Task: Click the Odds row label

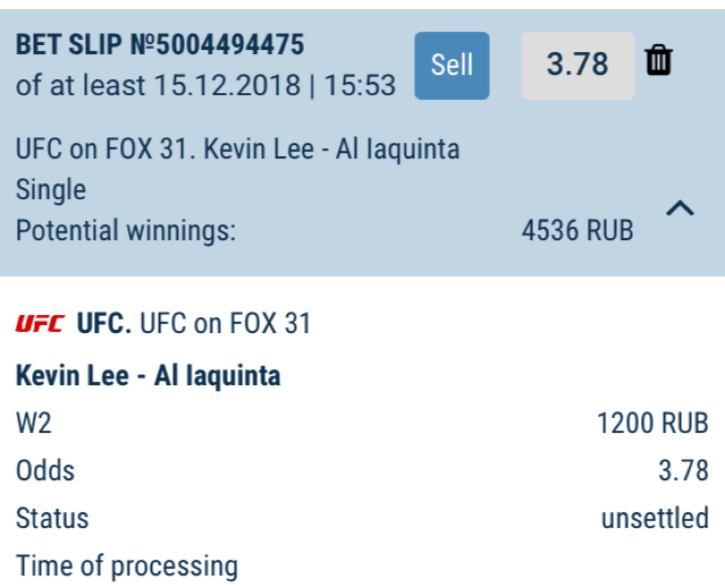Action: click(45, 470)
